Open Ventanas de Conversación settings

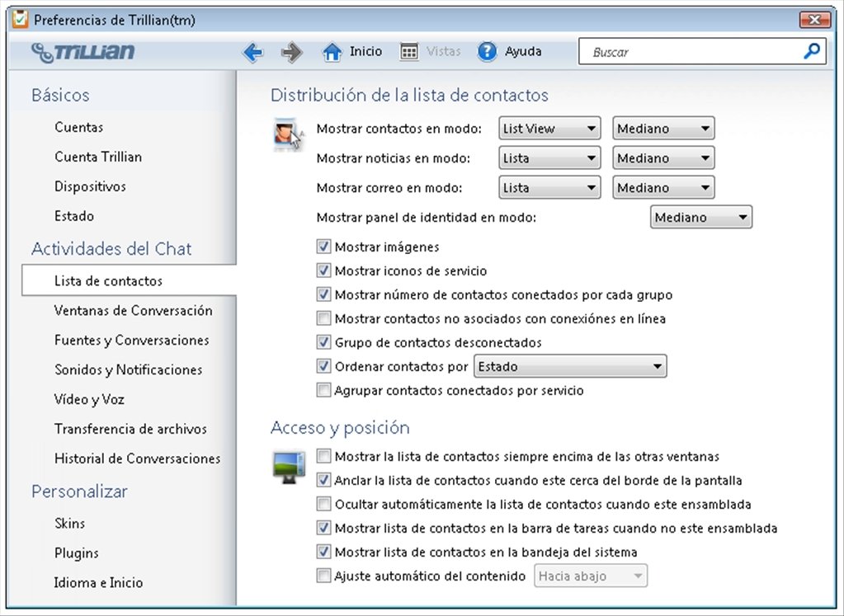coord(133,310)
